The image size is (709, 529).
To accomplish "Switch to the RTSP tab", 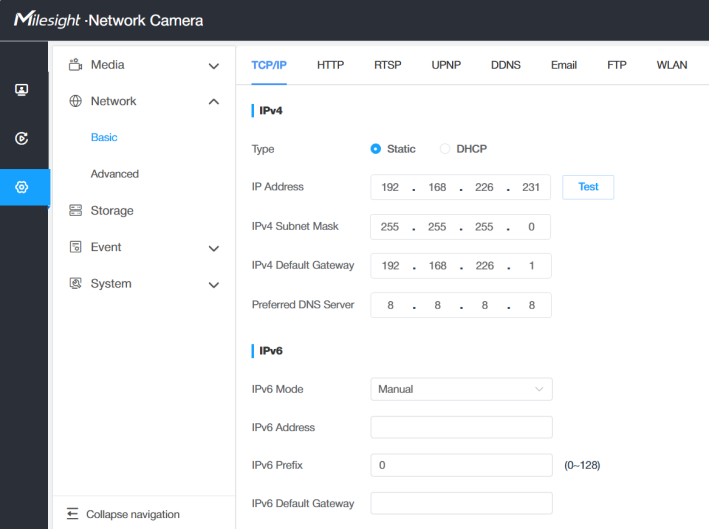I will click(x=388, y=65).
